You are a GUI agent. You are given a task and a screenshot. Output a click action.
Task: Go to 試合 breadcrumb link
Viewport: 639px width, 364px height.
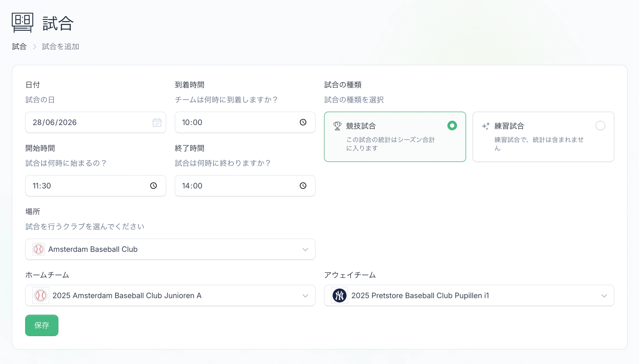pyautogui.click(x=19, y=46)
